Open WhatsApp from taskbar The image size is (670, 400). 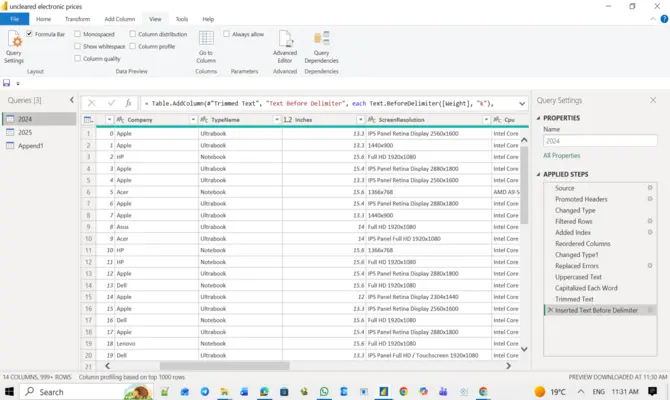pos(324,391)
